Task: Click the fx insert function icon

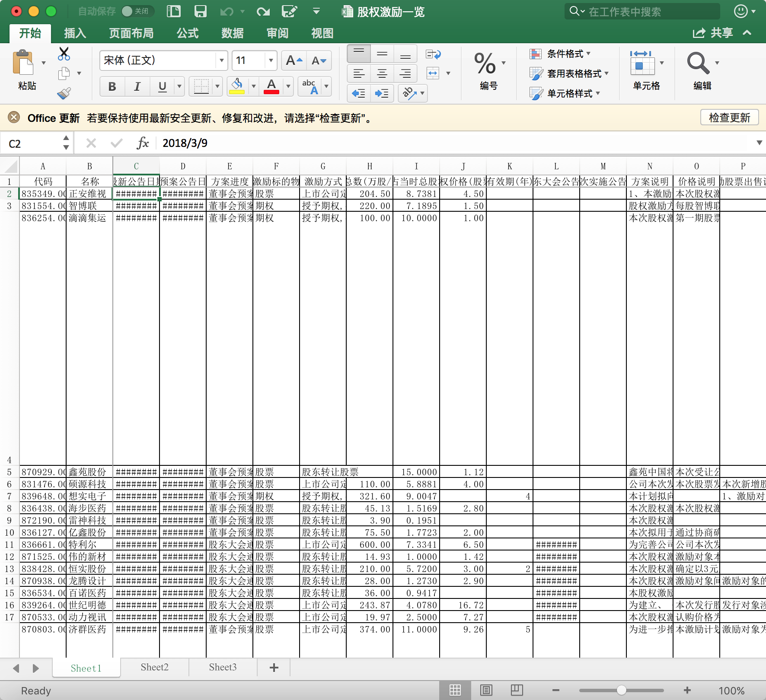Action: (x=143, y=143)
